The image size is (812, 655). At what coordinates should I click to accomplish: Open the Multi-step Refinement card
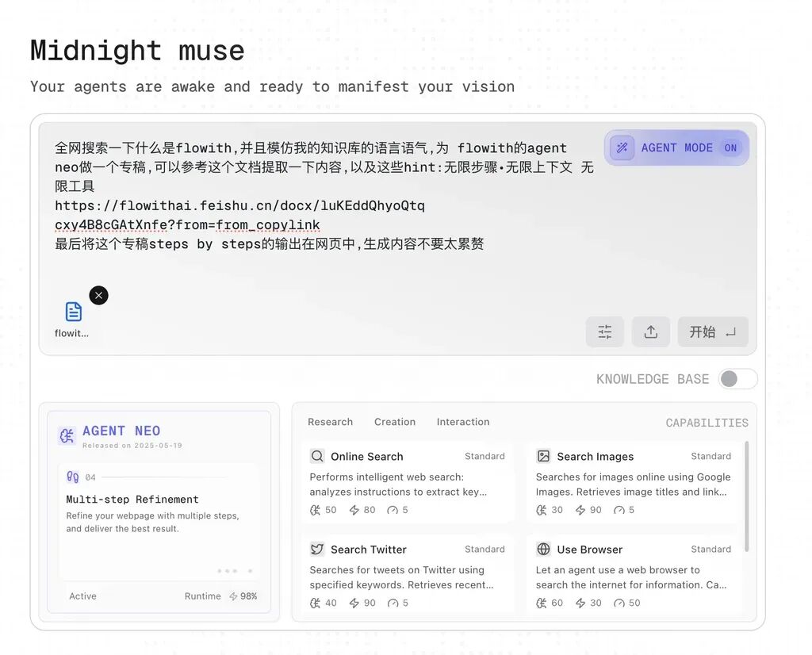pyautogui.click(x=159, y=522)
